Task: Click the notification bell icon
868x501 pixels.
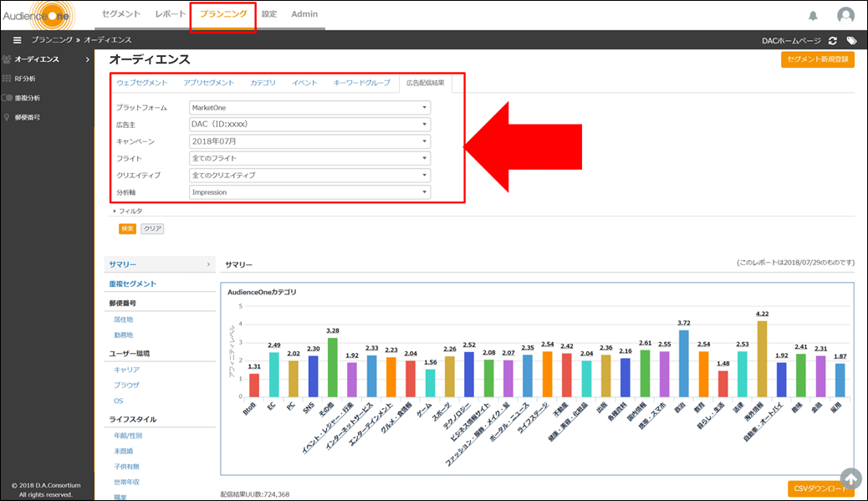Action: click(x=813, y=16)
